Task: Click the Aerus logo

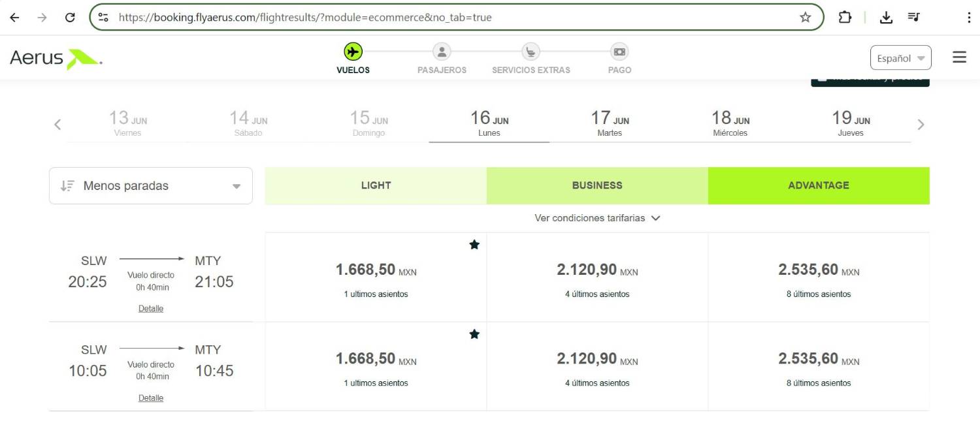Action: point(56,58)
